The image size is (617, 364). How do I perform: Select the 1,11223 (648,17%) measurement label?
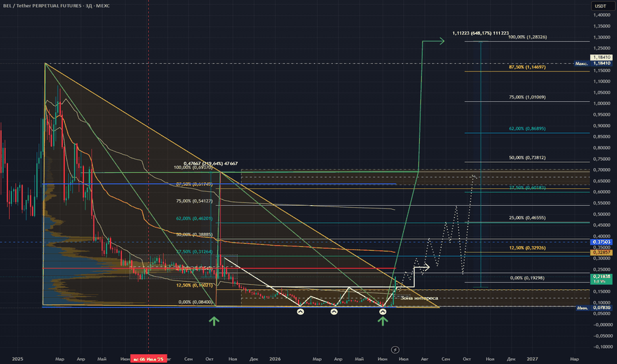point(481,33)
